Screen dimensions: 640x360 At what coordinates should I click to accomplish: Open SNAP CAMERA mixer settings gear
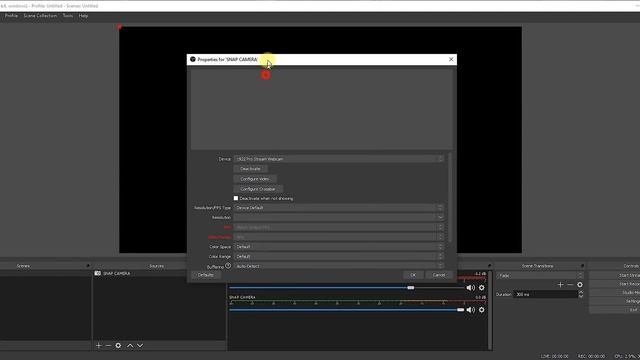pos(482,310)
